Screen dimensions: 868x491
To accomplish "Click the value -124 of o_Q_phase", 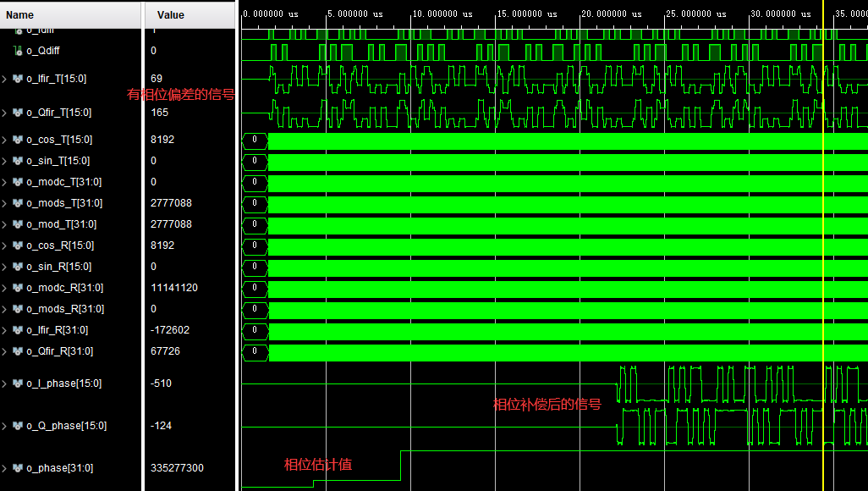I will click(x=161, y=426).
